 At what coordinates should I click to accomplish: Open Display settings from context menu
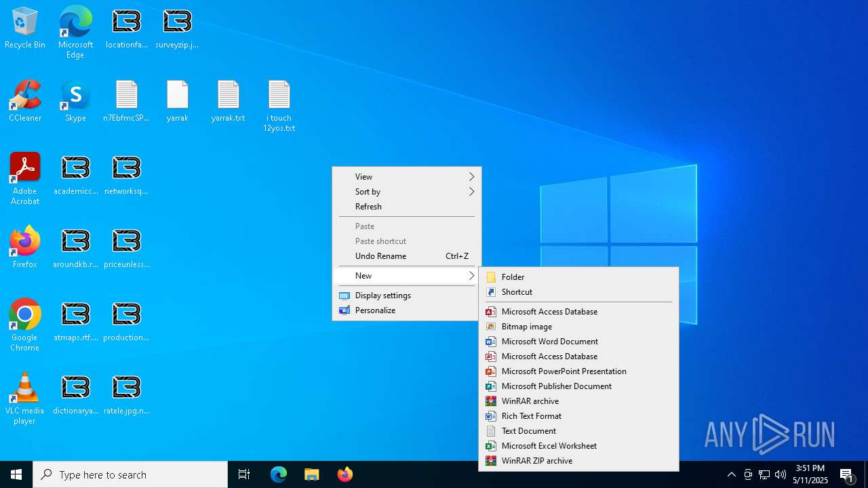(407, 296)
